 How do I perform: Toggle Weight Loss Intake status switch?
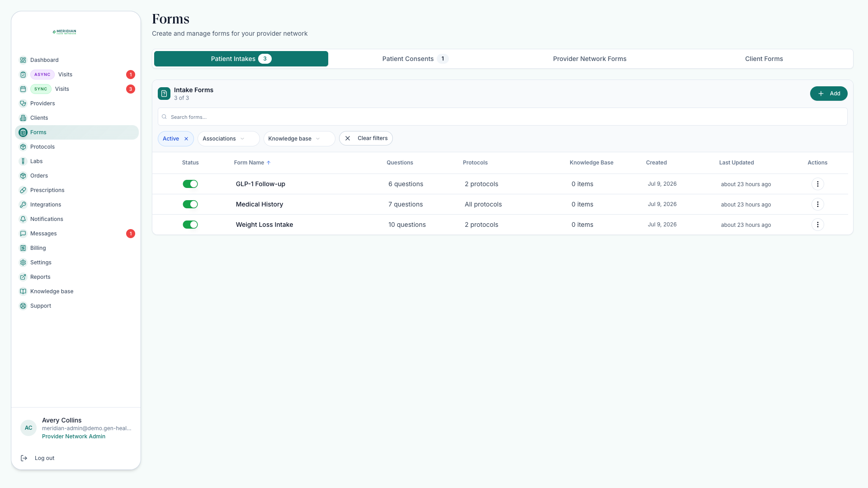point(190,225)
